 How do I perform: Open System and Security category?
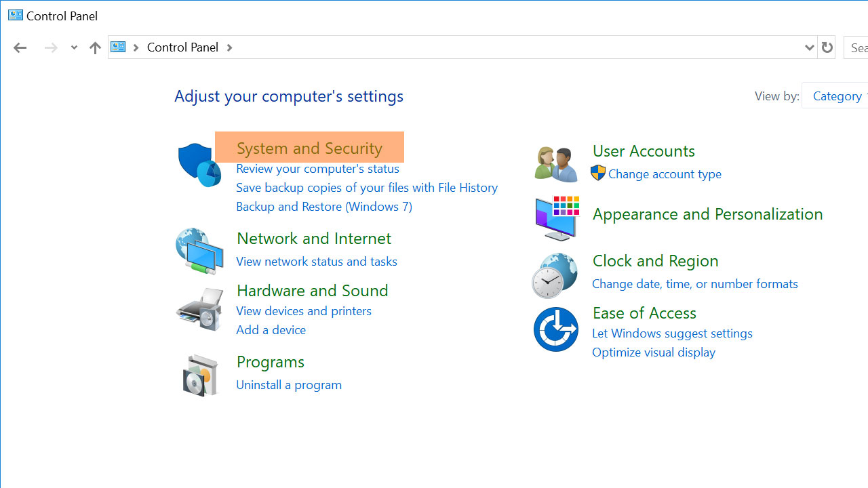tap(309, 148)
